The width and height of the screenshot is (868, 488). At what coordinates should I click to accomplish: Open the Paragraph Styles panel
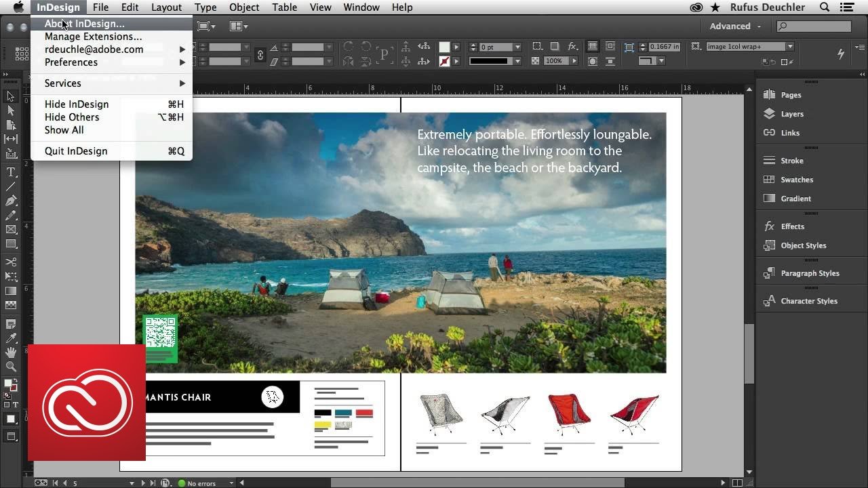[810, 273]
